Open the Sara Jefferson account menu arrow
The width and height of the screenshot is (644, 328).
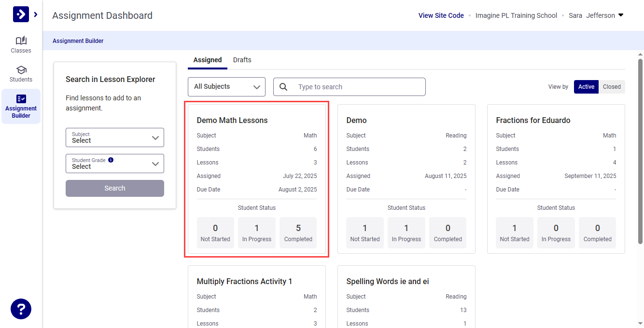(621, 15)
